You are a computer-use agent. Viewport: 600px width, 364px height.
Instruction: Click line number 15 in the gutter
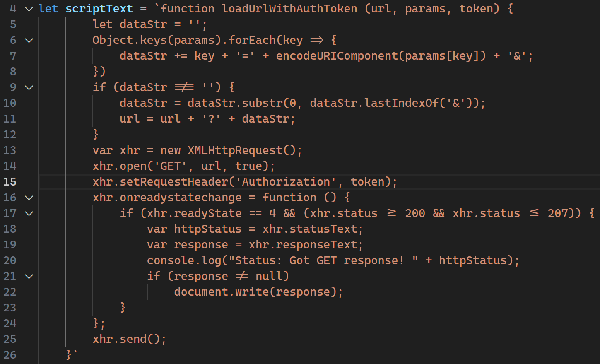pyautogui.click(x=10, y=182)
